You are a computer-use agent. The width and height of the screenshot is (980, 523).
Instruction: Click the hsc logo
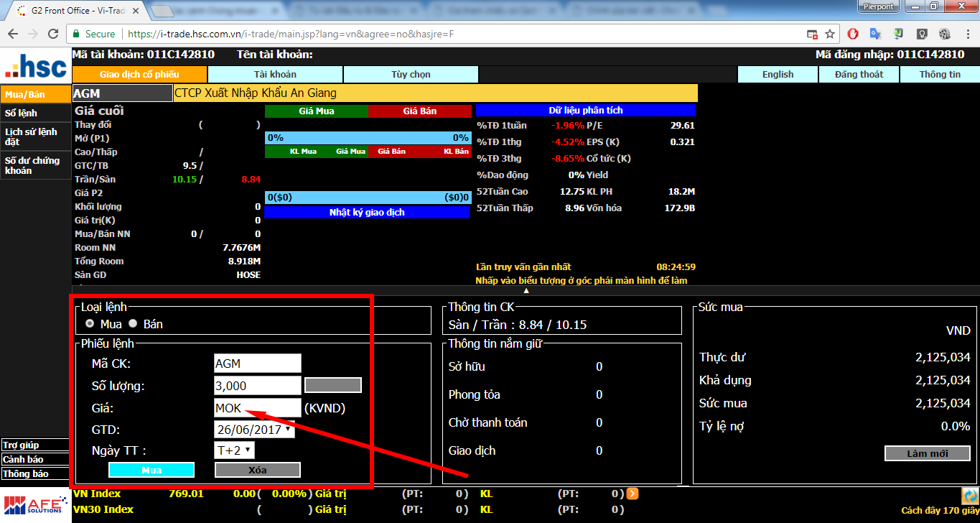coord(34,67)
